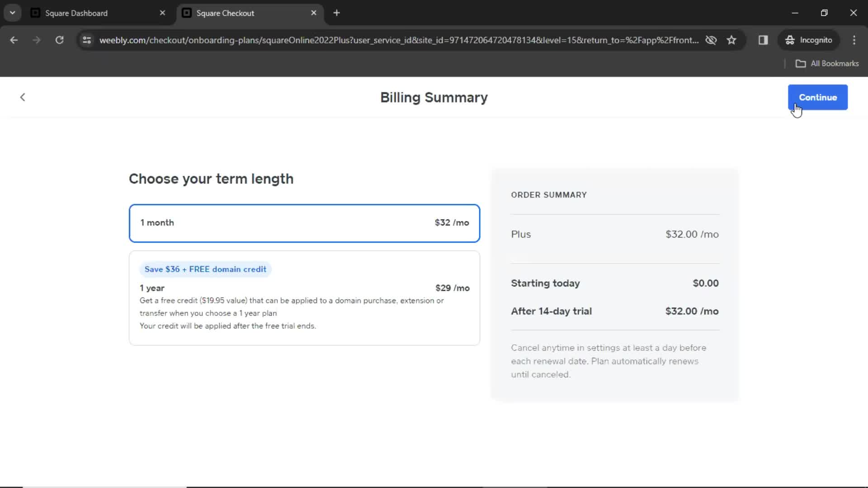Click the browser profile/extensions icon
Screen dimensions: 868x488
click(x=763, y=40)
